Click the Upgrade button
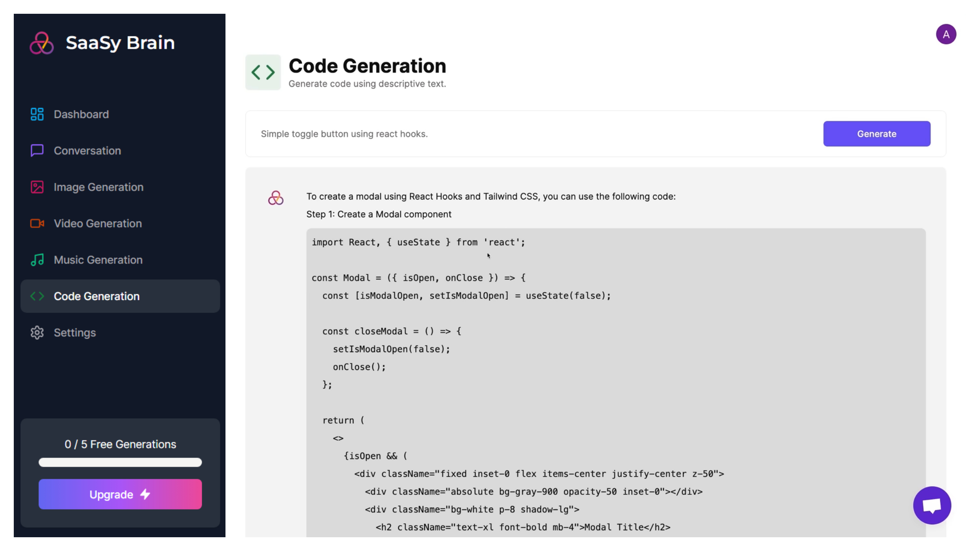Image resolution: width=980 pixels, height=551 pixels. (x=120, y=494)
